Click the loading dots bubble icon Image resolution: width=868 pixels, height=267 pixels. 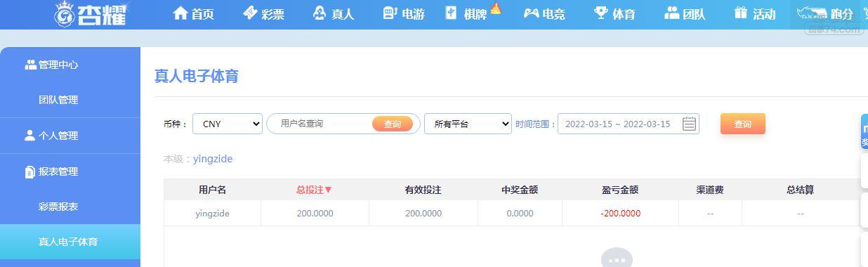(x=617, y=259)
